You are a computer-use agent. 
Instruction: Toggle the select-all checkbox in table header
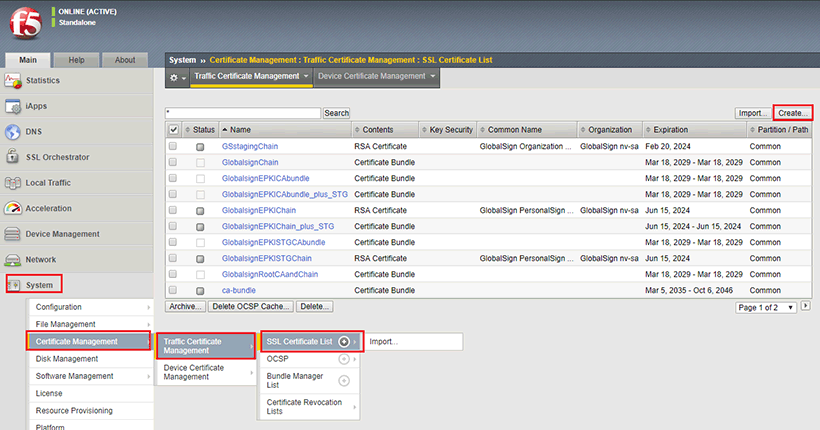tap(174, 129)
